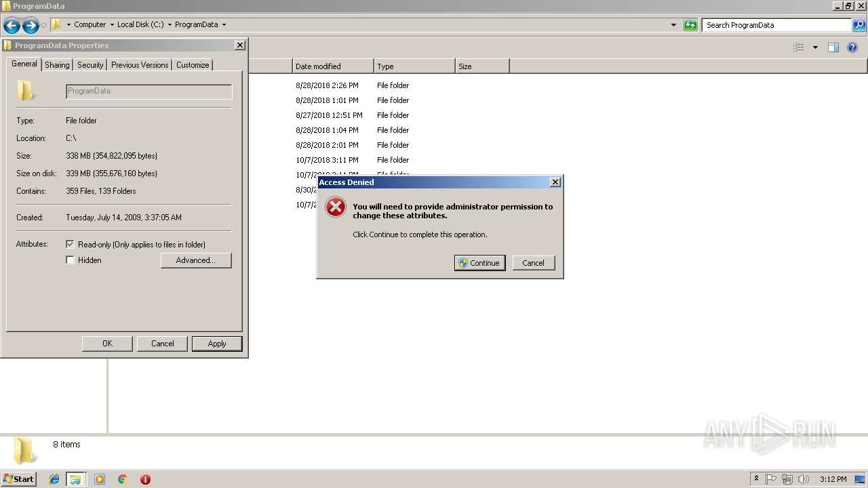This screenshot has height=488, width=868.
Task: Expand the dropdown arrow after ProgramData breadcrumb
Action: [x=224, y=25]
